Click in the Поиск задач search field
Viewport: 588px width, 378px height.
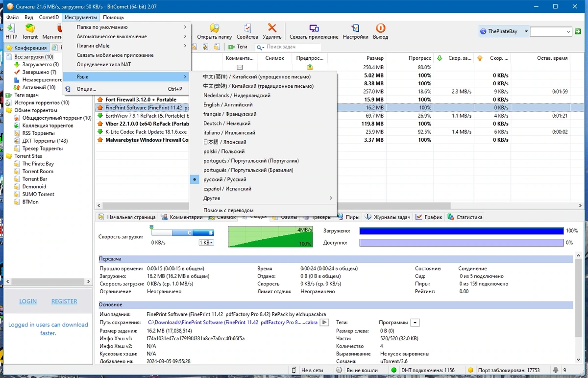288,47
